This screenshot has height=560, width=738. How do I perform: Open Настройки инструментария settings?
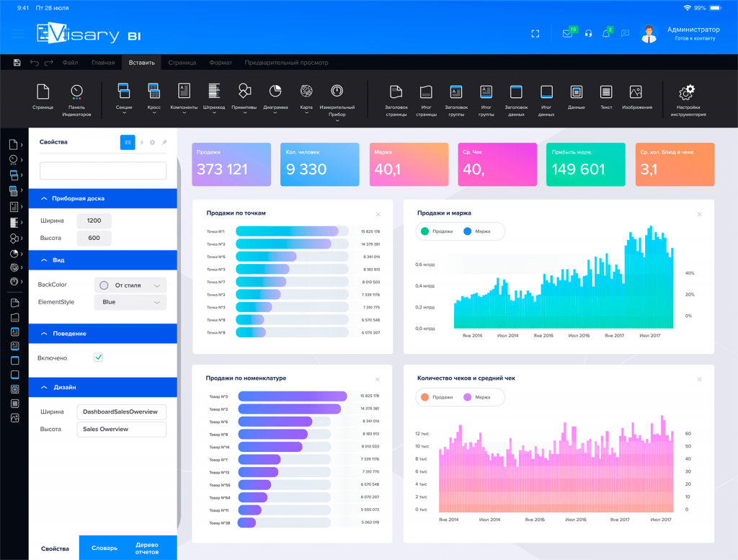(688, 100)
